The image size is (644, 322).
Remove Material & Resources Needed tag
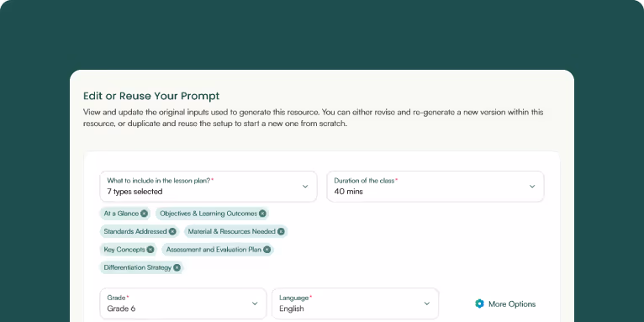[281, 232]
